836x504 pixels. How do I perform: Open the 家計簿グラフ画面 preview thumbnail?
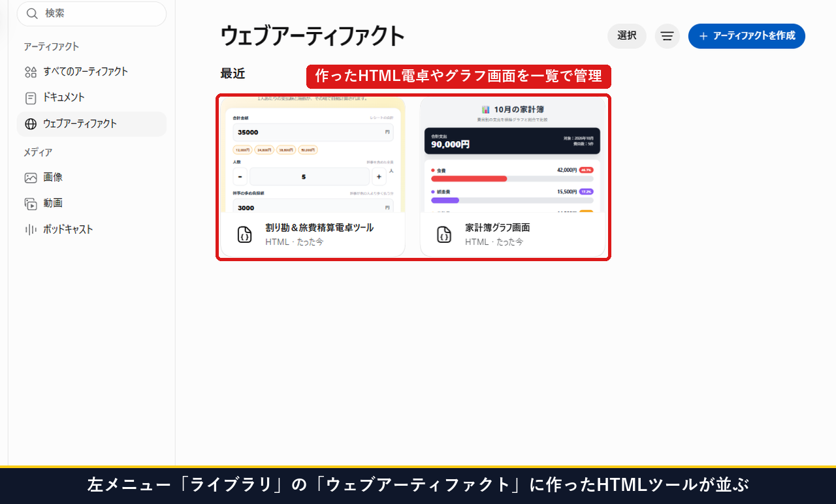point(513,154)
